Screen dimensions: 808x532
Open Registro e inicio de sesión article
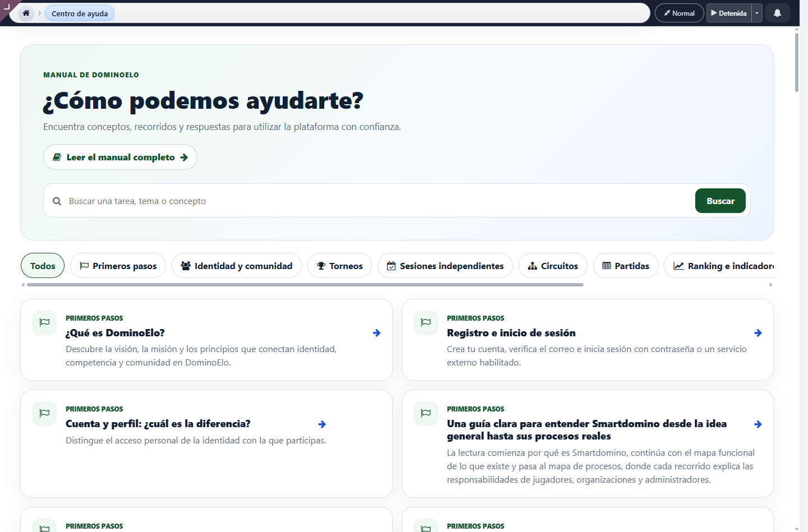point(587,340)
